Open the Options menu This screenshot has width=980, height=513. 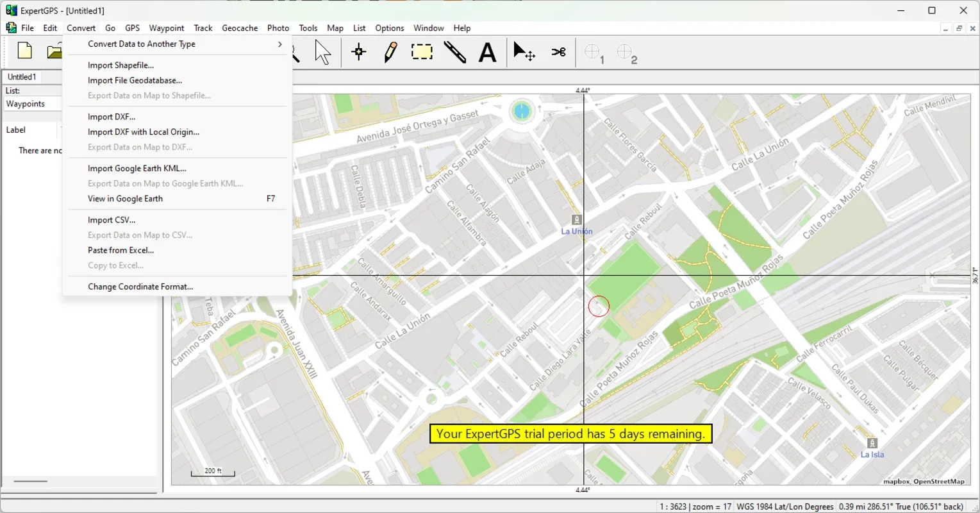click(390, 28)
